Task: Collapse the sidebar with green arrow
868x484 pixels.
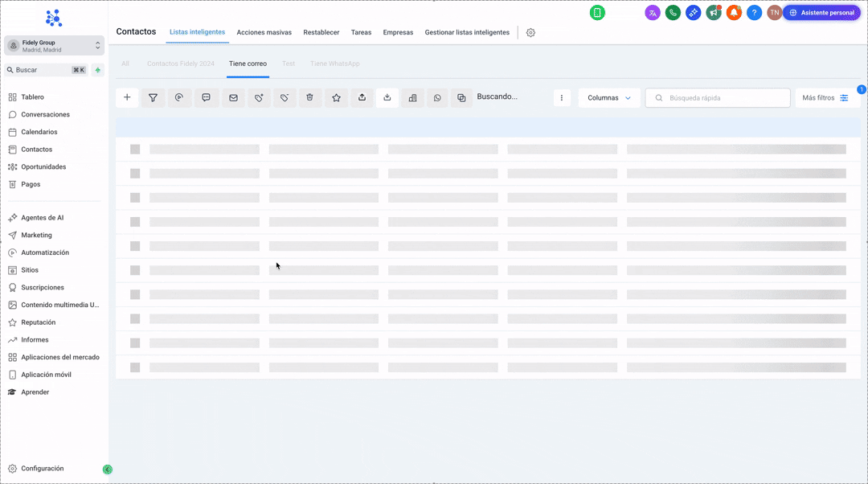Action: pos(108,470)
